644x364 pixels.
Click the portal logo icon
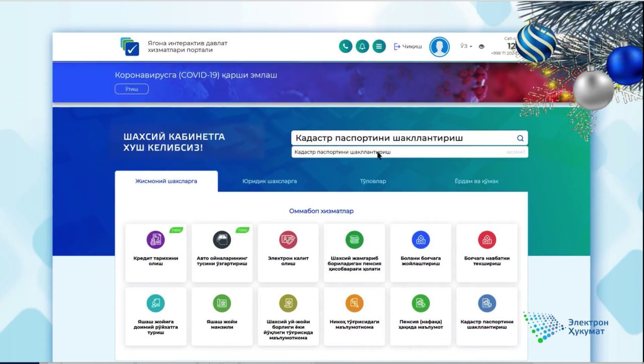coord(130,46)
